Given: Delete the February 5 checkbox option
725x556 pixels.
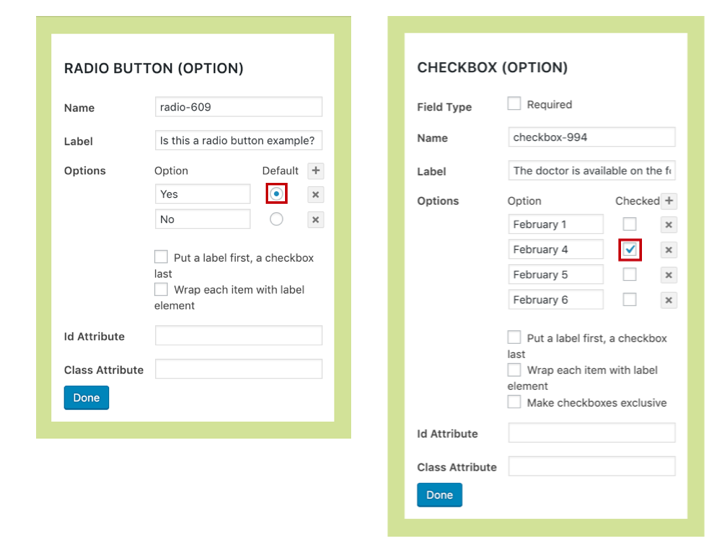Looking at the screenshot, I should click(x=669, y=275).
